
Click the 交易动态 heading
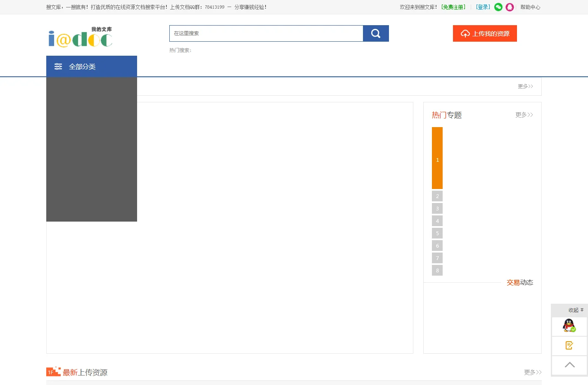pyautogui.click(x=520, y=283)
